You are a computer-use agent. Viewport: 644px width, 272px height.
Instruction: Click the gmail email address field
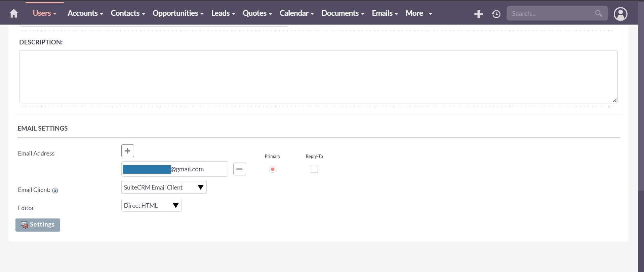[x=174, y=169]
